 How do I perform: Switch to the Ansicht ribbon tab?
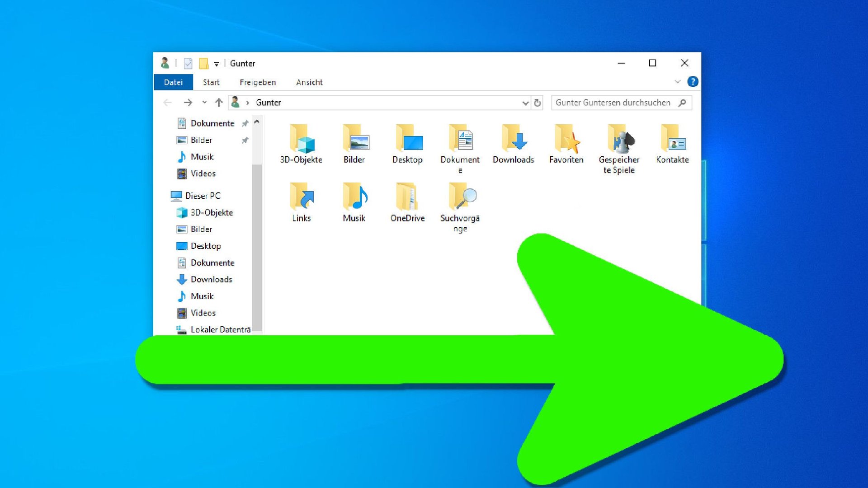coord(309,82)
